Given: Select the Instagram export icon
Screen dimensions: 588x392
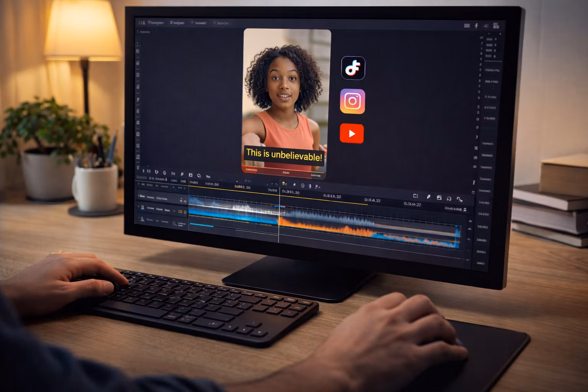Looking at the screenshot, I should [x=353, y=101].
